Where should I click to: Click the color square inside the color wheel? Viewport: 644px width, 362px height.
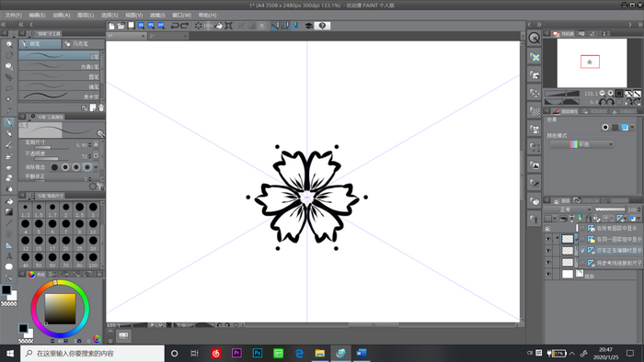[60, 309]
